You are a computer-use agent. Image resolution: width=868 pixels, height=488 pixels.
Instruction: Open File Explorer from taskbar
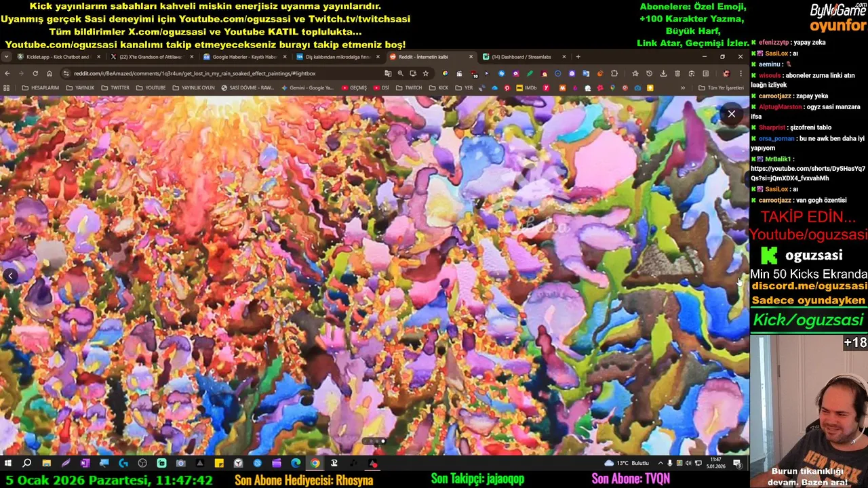(46, 464)
